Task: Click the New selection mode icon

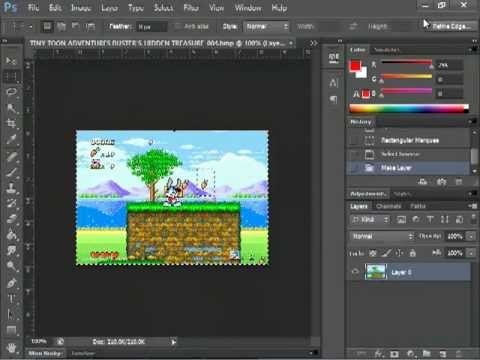Action: (x=47, y=26)
